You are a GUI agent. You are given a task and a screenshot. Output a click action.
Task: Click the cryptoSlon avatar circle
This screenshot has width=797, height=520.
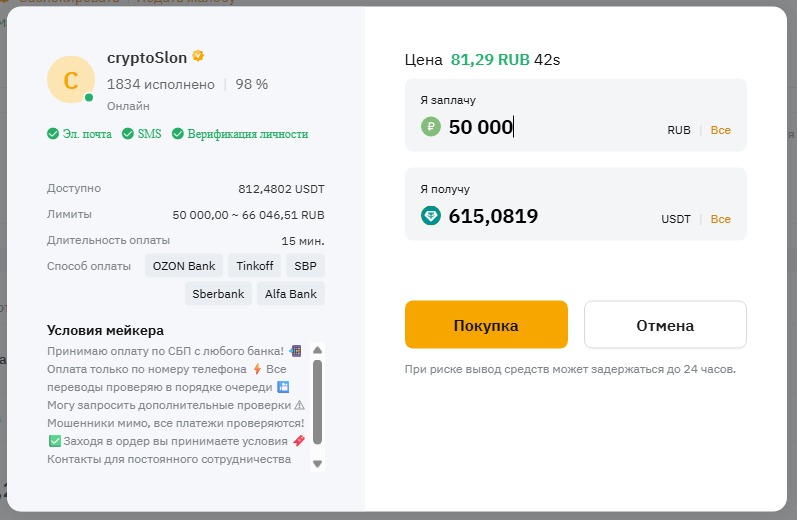(70, 80)
